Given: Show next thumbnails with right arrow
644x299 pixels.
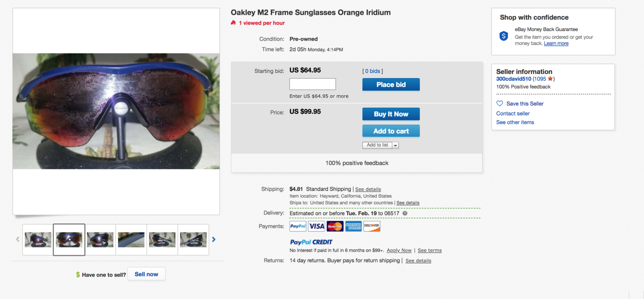Looking at the screenshot, I should 214,239.
